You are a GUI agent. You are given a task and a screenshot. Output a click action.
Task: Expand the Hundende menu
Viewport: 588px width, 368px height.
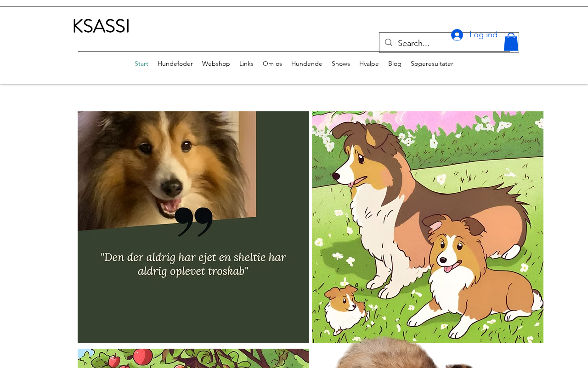[307, 63]
